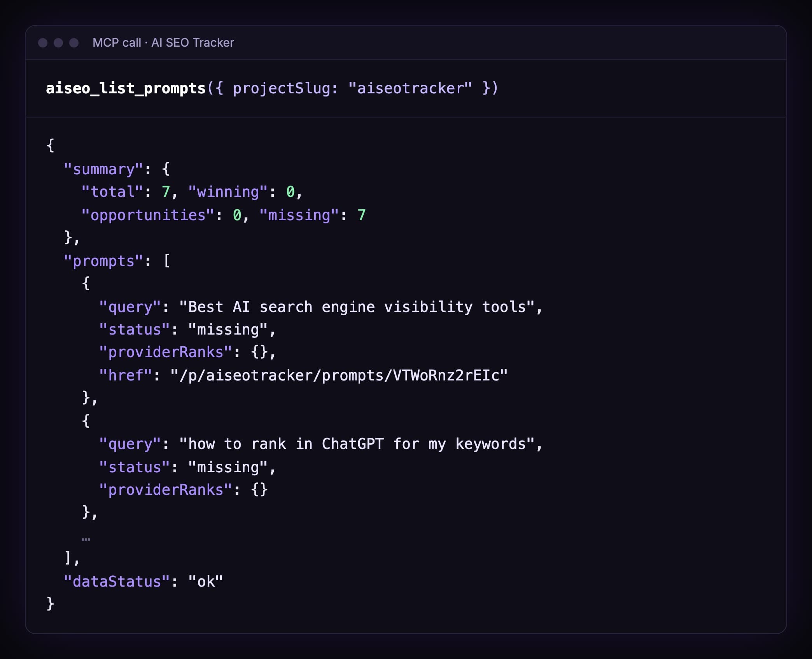
Task: Click the ellipsis "…" in prompts array
Action: pyautogui.click(x=86, y=539)
